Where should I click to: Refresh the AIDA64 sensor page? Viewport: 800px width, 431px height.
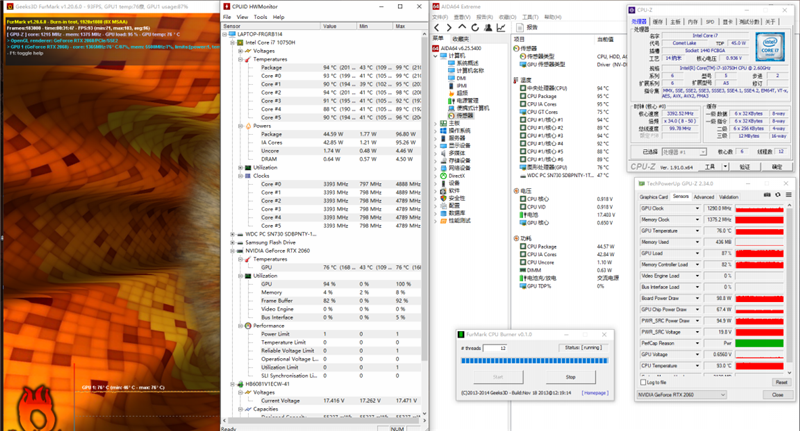475,28
